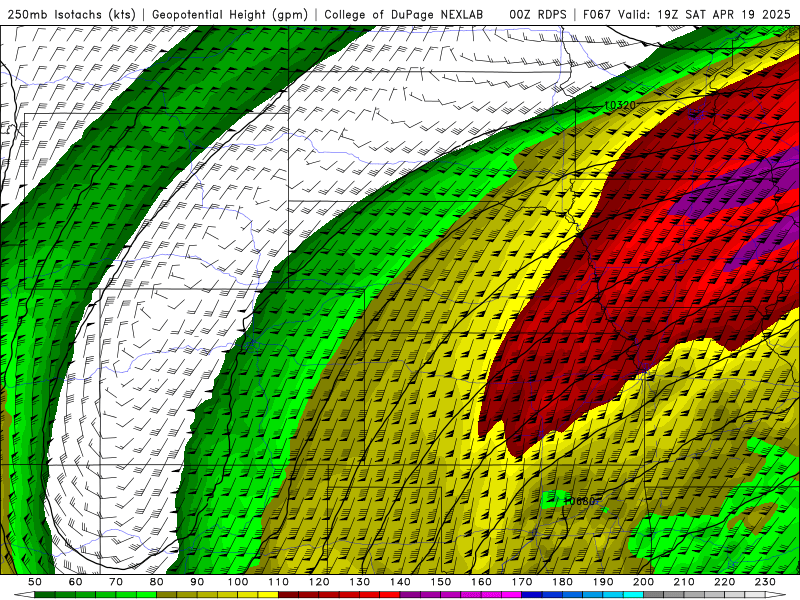Click the "Geopotential Height (gpm)" title text
Image resolution: width=800 pixels, height=600 pixels.
point(230,14)
